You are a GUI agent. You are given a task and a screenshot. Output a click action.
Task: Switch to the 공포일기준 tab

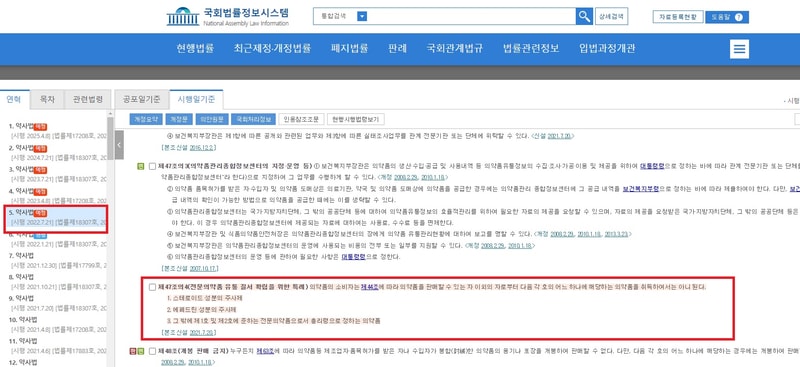142,99
